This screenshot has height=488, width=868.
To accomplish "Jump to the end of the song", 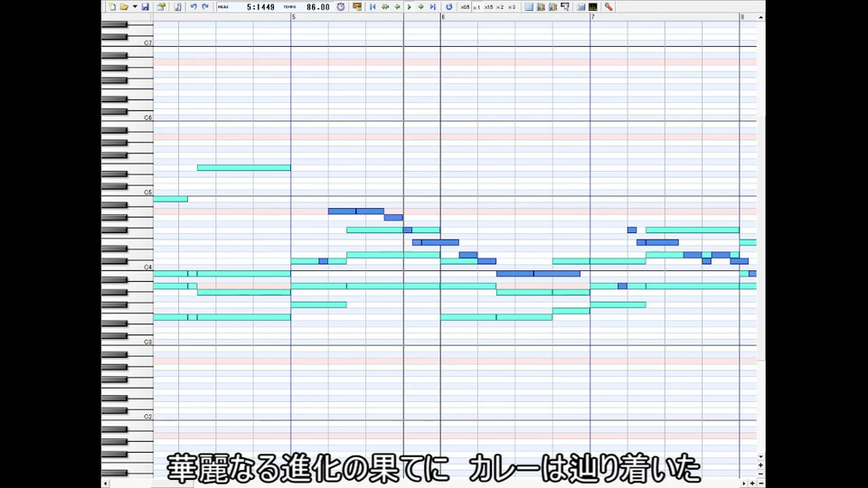I will 433,6.
